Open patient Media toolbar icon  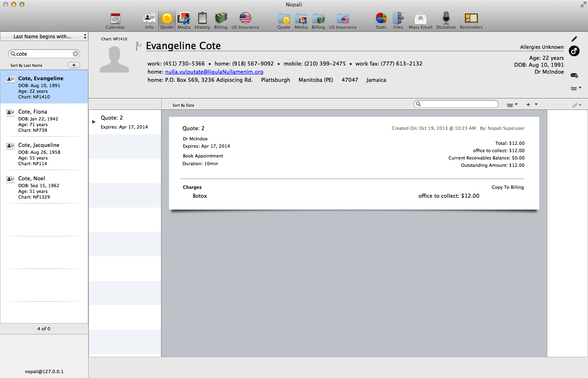(x=184, y=21)
